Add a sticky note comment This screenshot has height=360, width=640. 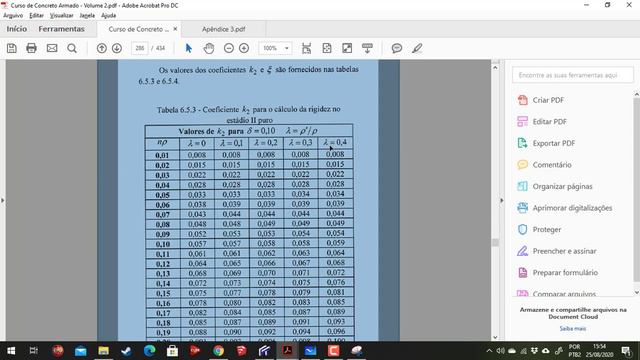click(396, 48)
